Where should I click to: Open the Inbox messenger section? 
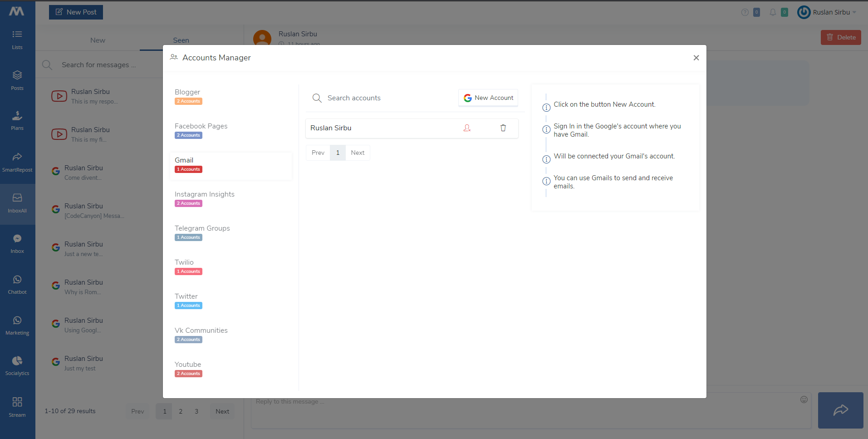point(17,244)
